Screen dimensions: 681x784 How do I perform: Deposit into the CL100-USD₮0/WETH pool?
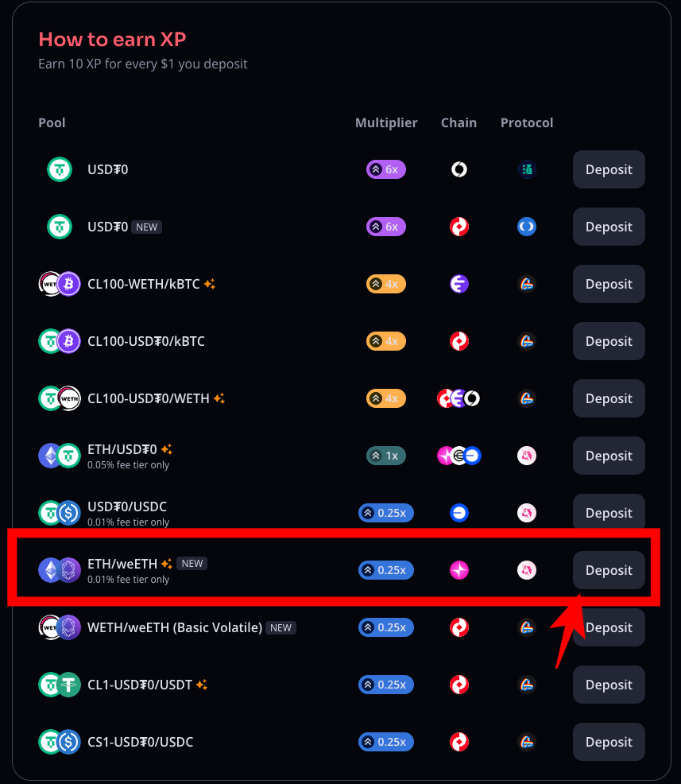pos(609,398)
